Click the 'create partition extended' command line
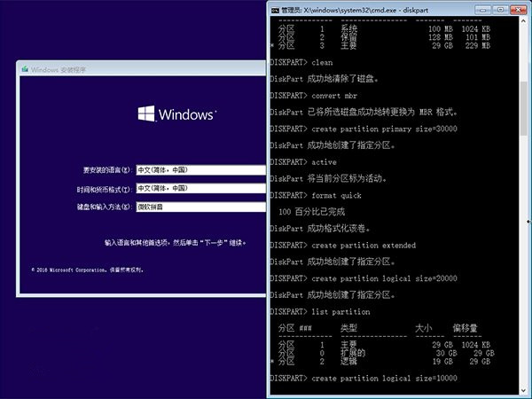Image resolution: width=532 pixels, height=399 pixels. coord(342,246)
